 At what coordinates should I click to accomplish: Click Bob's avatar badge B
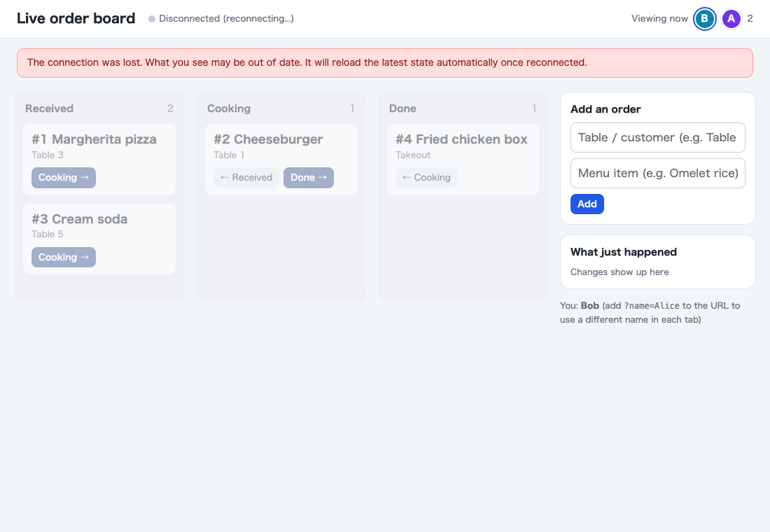705,19
